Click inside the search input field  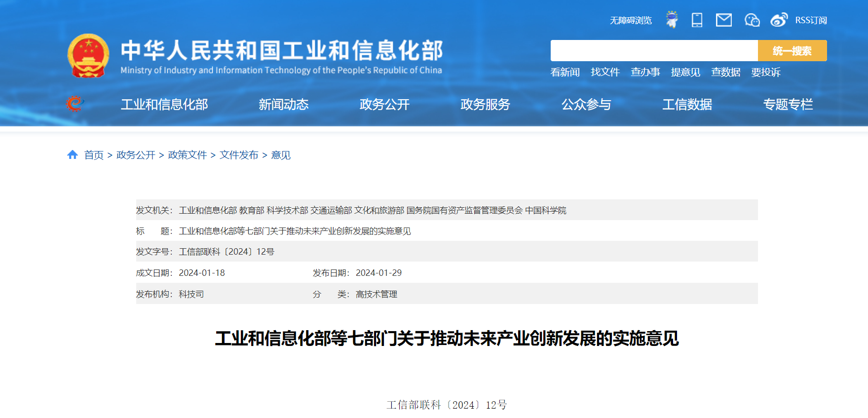pos(654,51)
